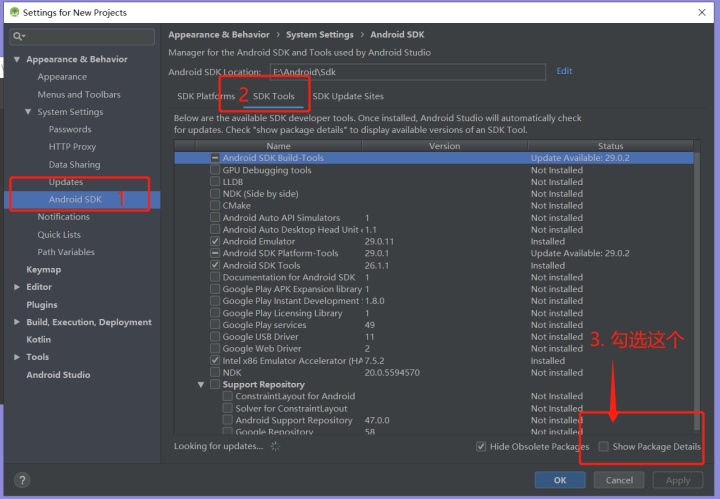
Task: Open Notifications settings
Action: pos(63,217)
